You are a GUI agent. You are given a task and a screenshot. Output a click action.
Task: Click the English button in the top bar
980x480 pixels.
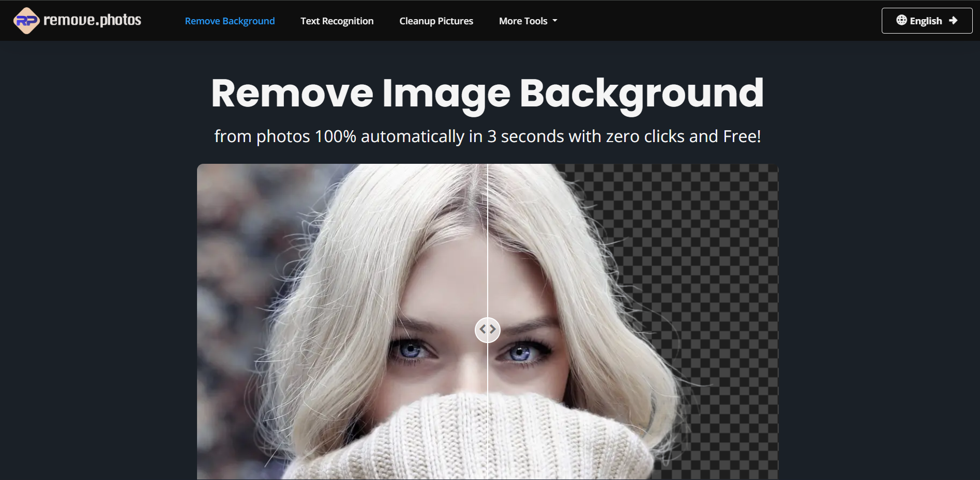pos(926,20)
